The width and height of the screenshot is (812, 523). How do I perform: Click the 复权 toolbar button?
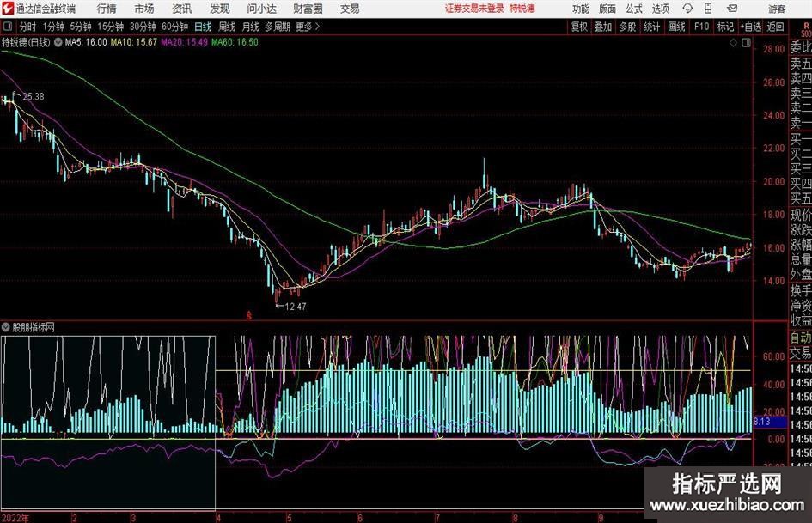pyautogui.click(x=579, y=27)
